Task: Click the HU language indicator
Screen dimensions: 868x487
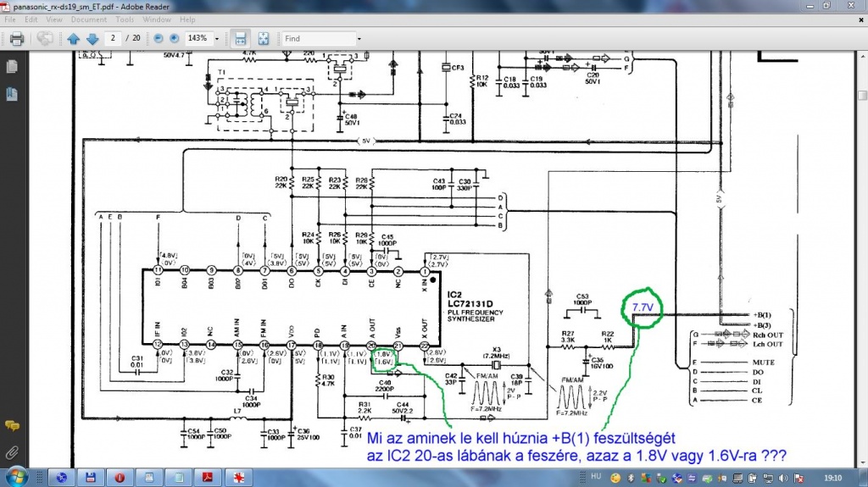Action: tap(596, 477)
